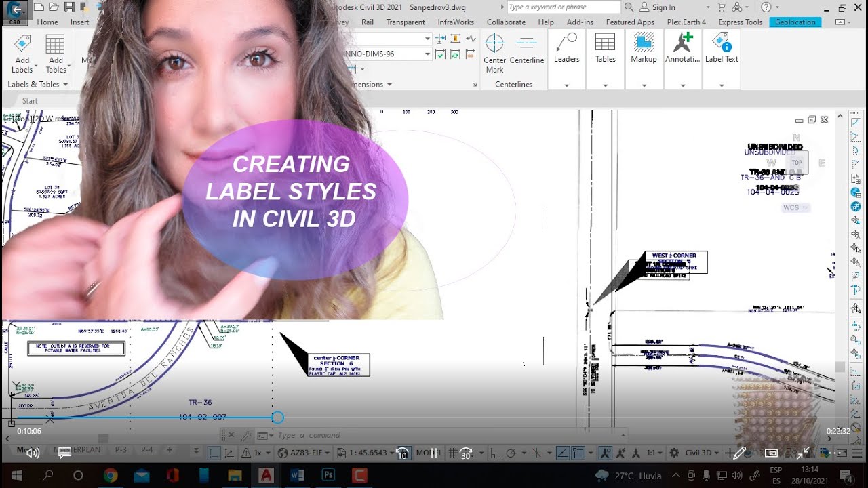Open the Express Tools ribbon tab

741,22
